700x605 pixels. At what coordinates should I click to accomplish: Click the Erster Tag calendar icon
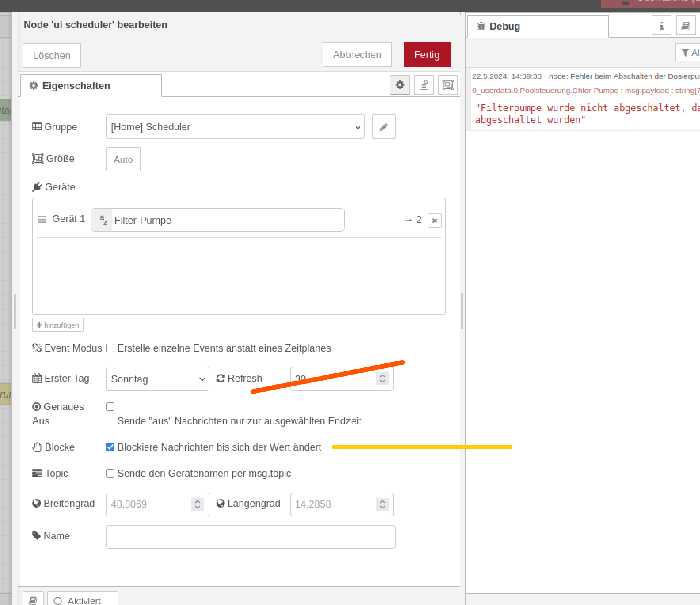click(37, 379)
